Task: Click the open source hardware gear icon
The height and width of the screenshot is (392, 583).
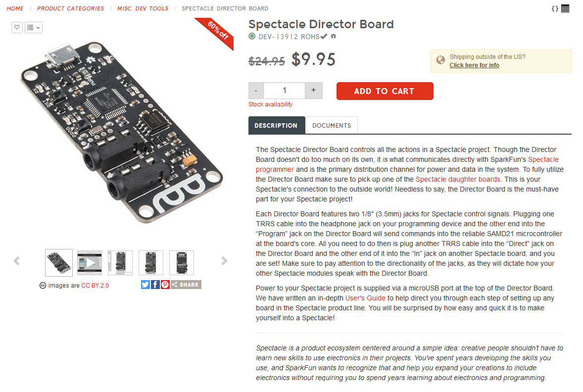Action: click(334, 36)
